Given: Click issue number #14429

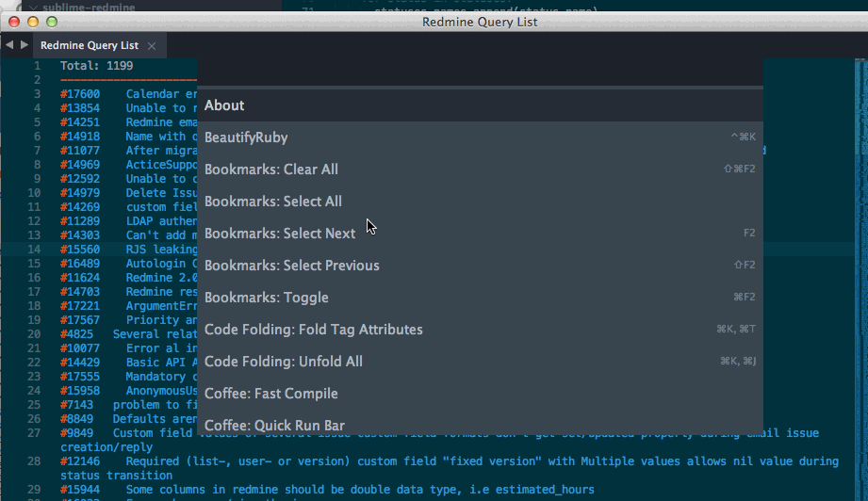Looking at the screenshot, I should [x=80, y=363].
